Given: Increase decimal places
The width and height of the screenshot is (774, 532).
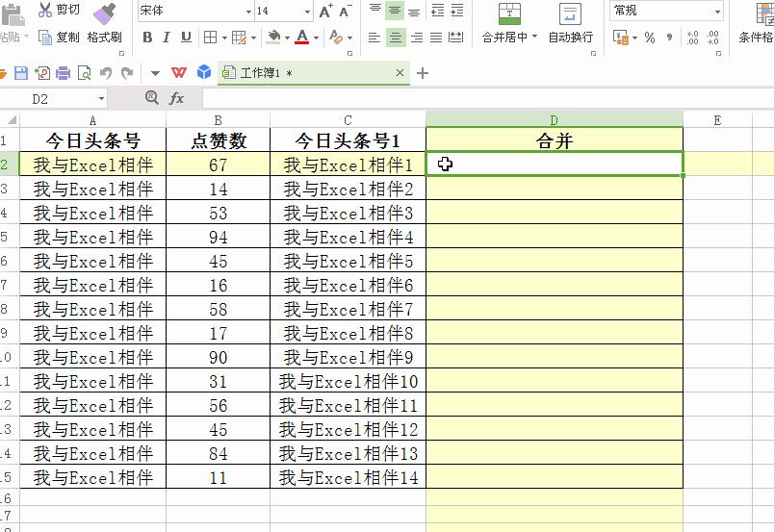Looking at the screenshot, I should 692,38.
